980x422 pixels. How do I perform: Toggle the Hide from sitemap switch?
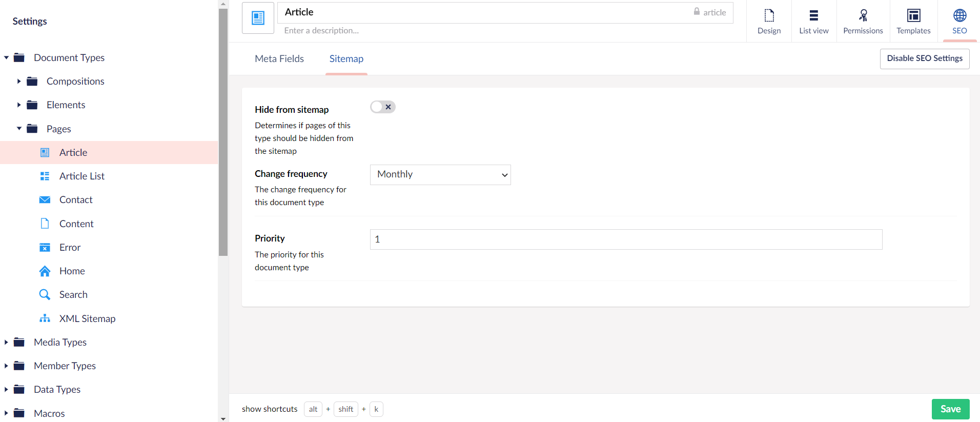pos(383,107)
